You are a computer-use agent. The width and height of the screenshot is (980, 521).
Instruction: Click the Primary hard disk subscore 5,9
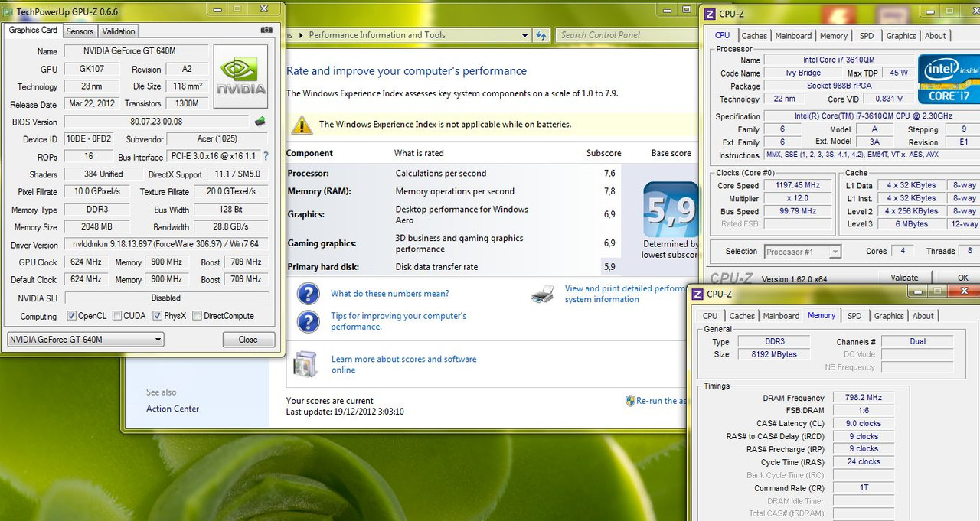coord(609,267)
